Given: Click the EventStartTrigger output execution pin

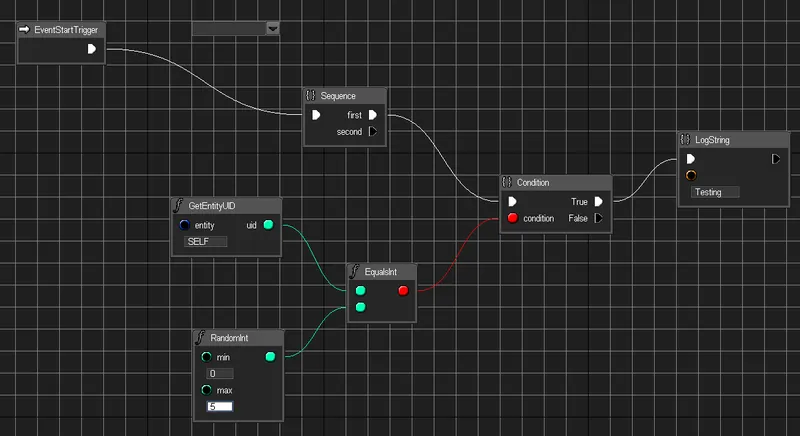Looking at the screenshot, I should pyautogui.click(x=91, y=49).
